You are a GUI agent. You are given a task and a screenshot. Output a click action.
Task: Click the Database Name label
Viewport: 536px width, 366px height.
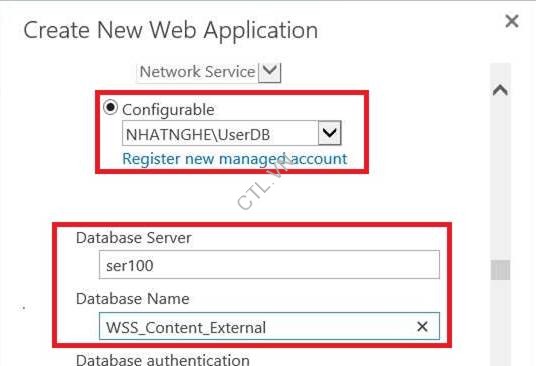133,299
